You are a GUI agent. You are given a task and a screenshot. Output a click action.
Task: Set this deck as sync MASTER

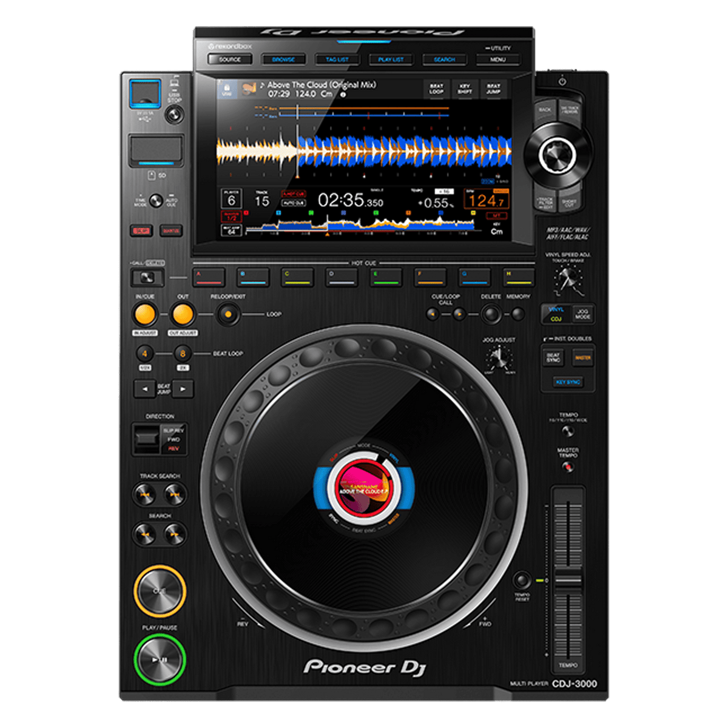582,357
